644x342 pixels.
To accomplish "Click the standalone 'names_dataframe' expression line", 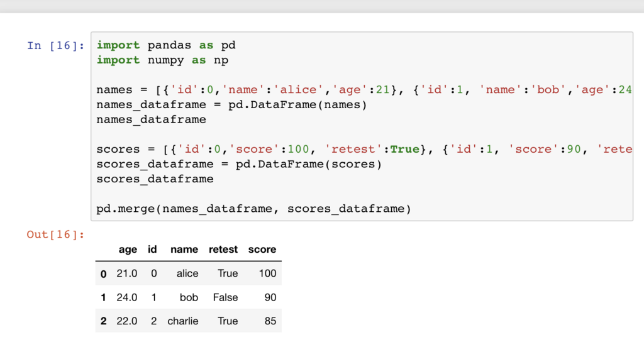I will tap(151, 119).
